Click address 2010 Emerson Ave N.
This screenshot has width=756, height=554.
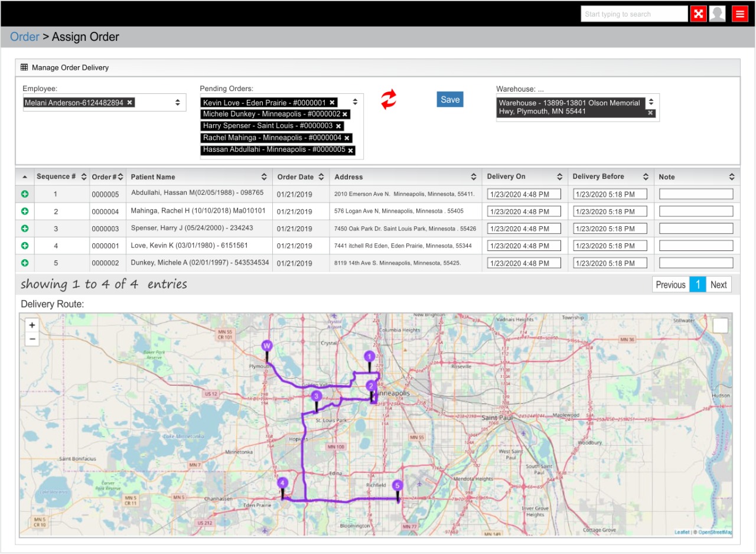[x=405, y=194]
